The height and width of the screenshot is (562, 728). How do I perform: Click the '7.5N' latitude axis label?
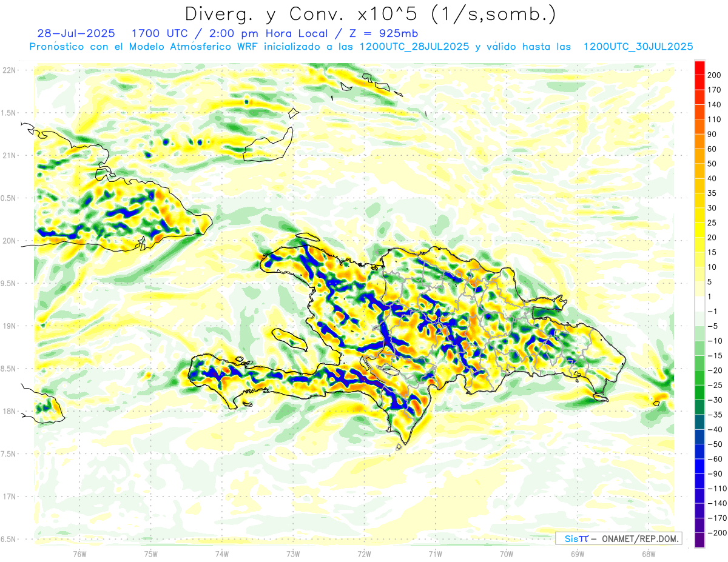9,453
